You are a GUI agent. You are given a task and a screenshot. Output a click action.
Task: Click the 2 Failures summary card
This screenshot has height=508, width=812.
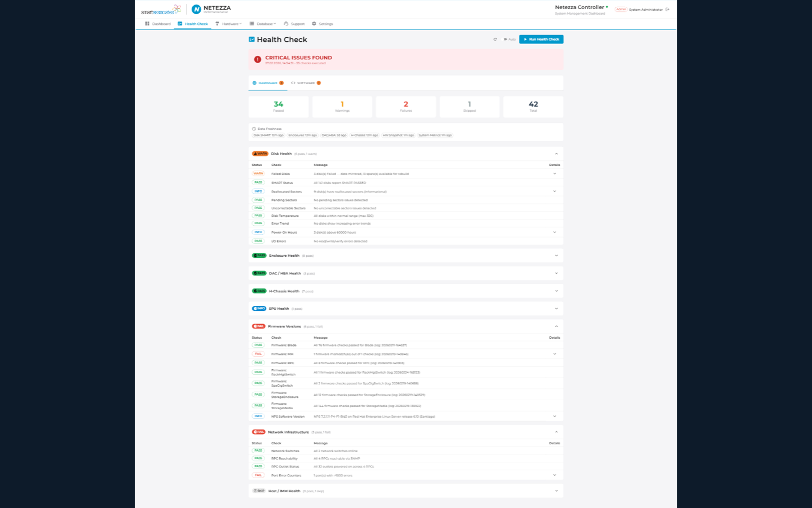pyautogui.click(x=405, y=106)
